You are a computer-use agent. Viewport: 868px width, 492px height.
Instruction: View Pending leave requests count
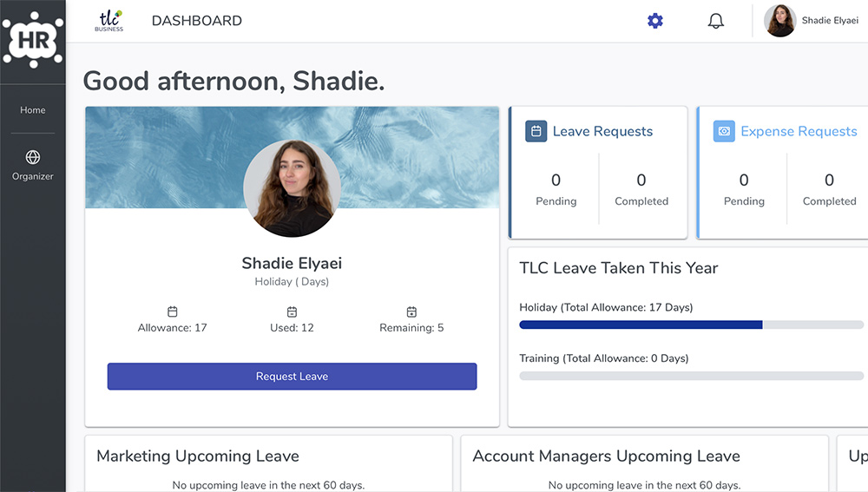point(556,189)
